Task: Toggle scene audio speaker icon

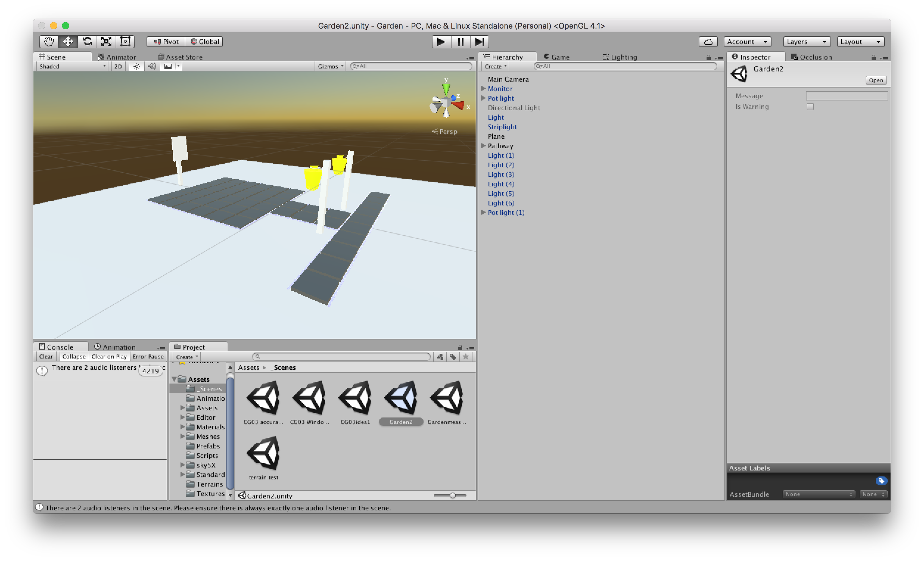Action: coord(152,66)
